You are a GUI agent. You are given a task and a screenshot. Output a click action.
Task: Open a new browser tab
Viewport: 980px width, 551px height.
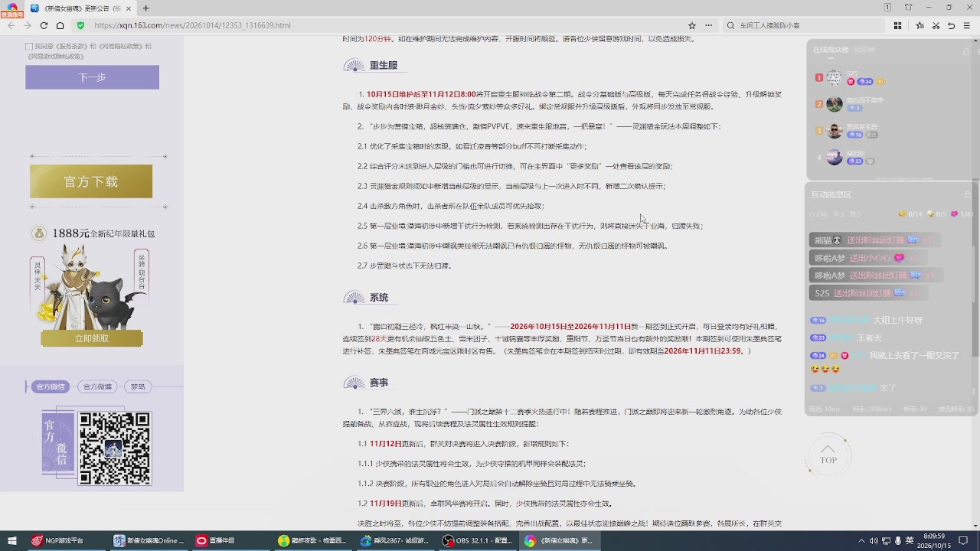146,8
